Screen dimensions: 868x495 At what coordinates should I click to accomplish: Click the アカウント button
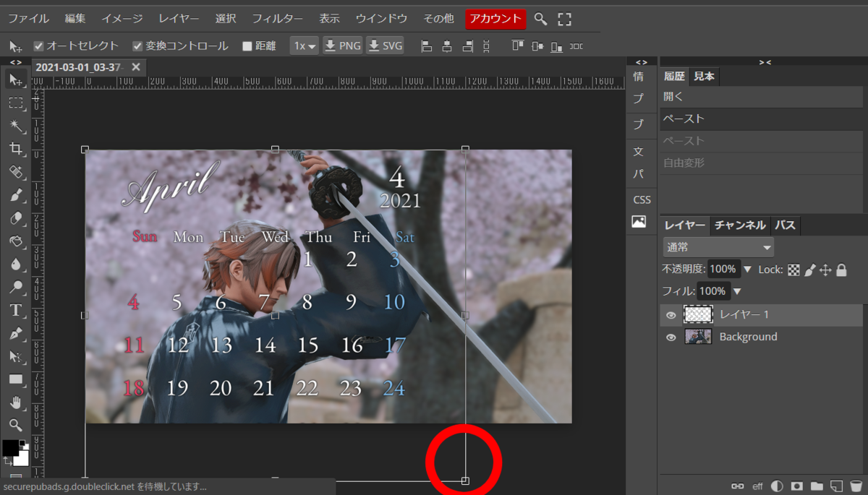coord(495,18)
